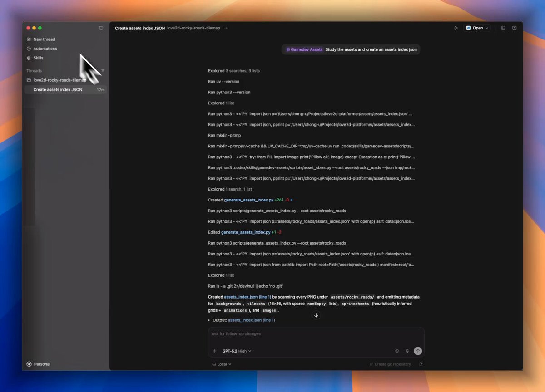Click the thread title Create assets index JSON
Screen dimensions: 545x392
click(x=140, y=28)
